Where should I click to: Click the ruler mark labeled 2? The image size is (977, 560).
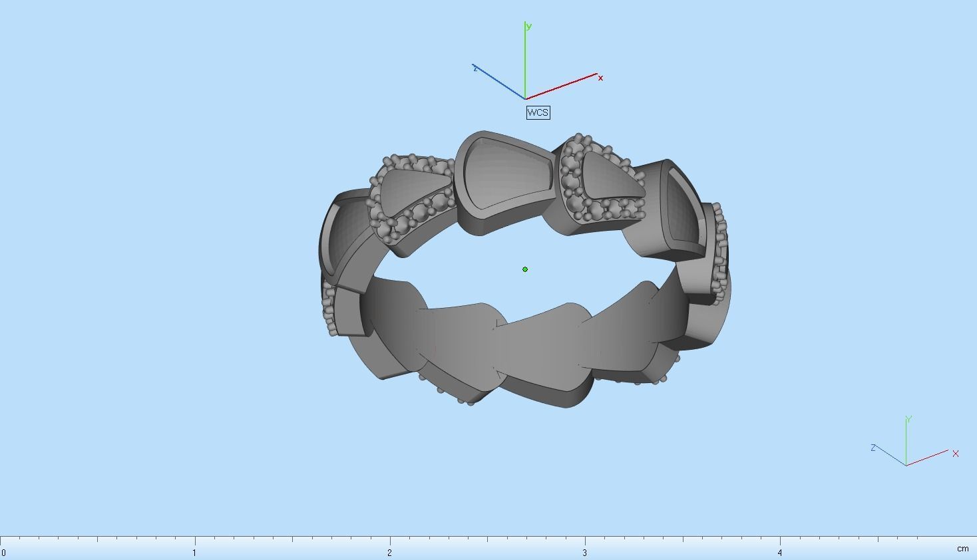[x=389, y=553]
